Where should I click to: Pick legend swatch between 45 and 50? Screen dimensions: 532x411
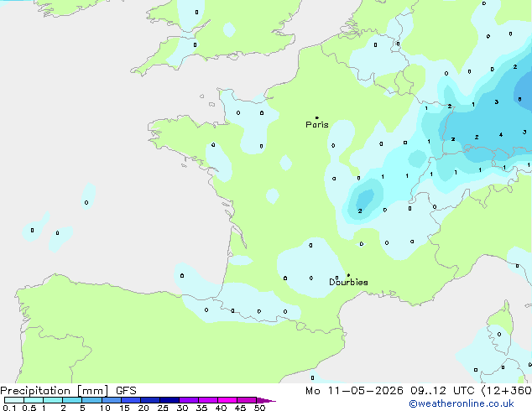[247, 400]
